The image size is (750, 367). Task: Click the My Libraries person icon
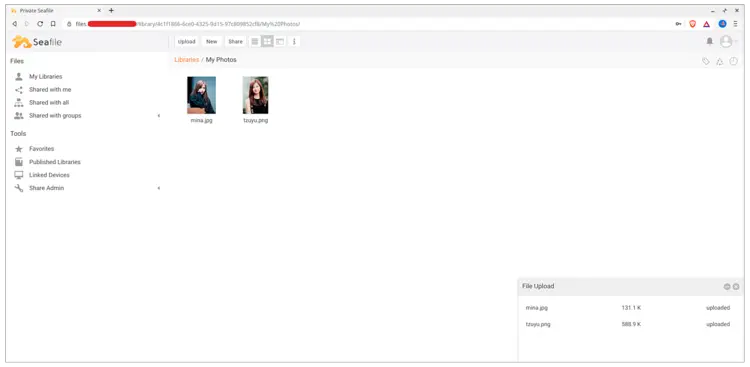pyautogui.click(x=19, y=77)
